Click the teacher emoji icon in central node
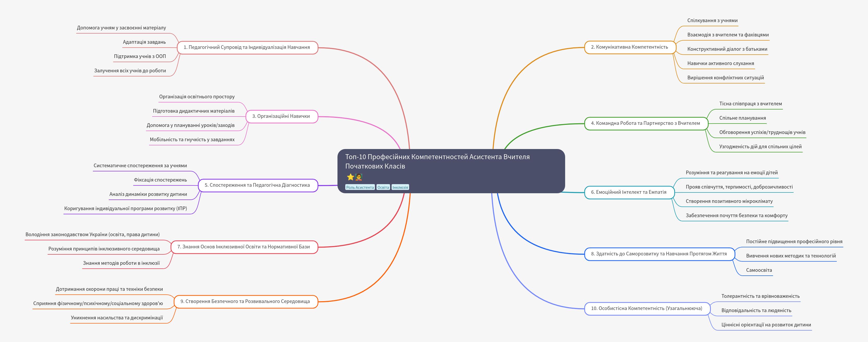Screen dimensions: 868x342 [x=359, y=177]
